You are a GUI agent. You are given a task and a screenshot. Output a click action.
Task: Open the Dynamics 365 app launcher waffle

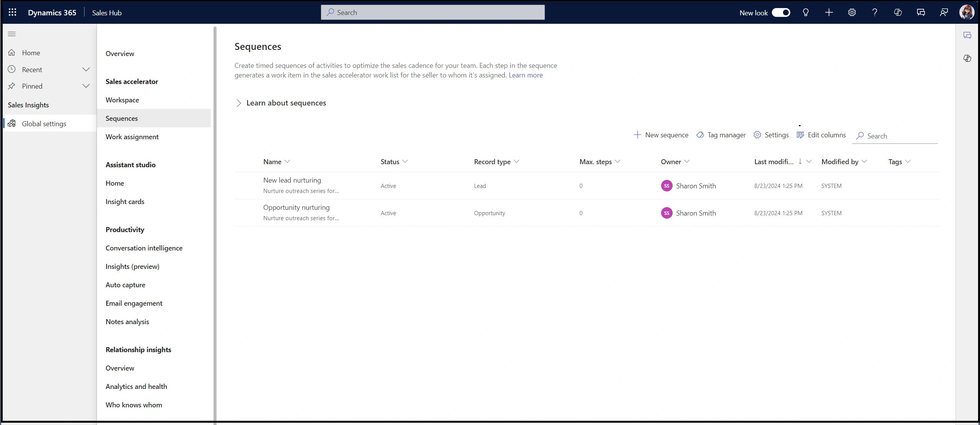[x=12, y=12]
